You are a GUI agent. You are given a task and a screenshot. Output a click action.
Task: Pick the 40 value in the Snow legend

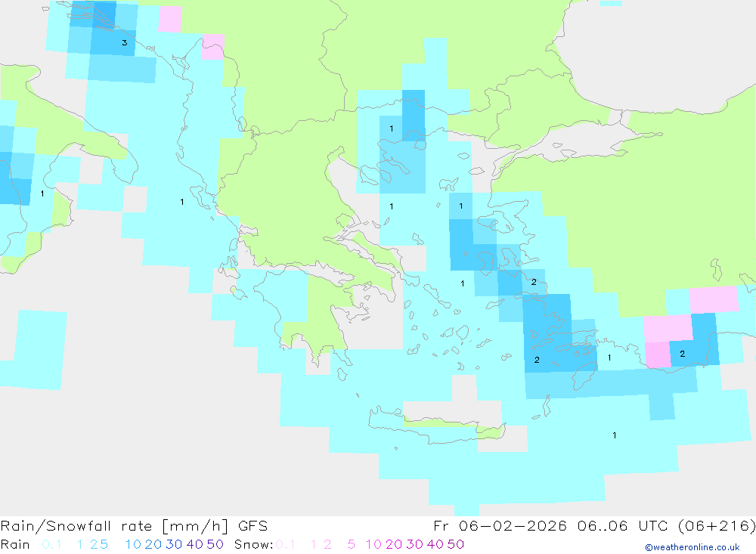coord(435,544)
